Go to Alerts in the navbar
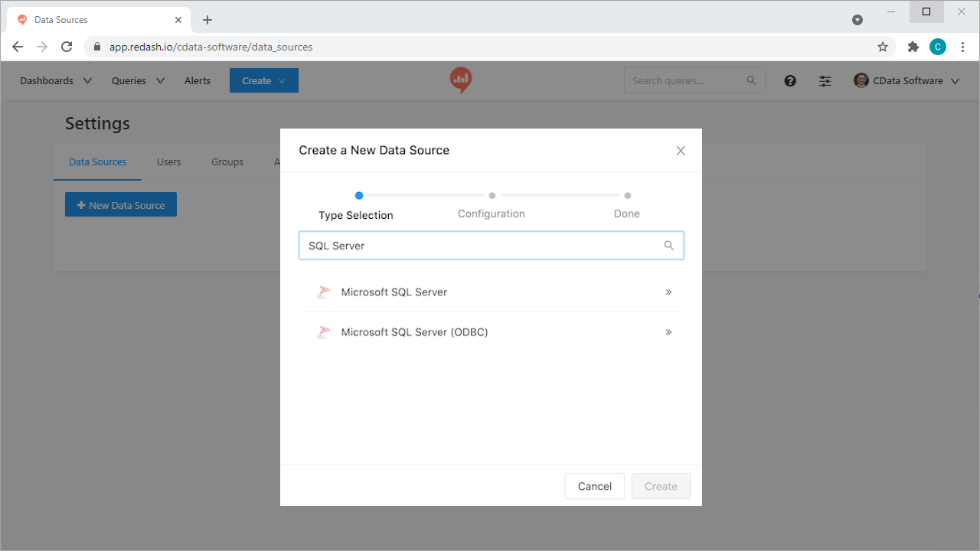This screenshot has height=551, width=980. coord(198,80)
